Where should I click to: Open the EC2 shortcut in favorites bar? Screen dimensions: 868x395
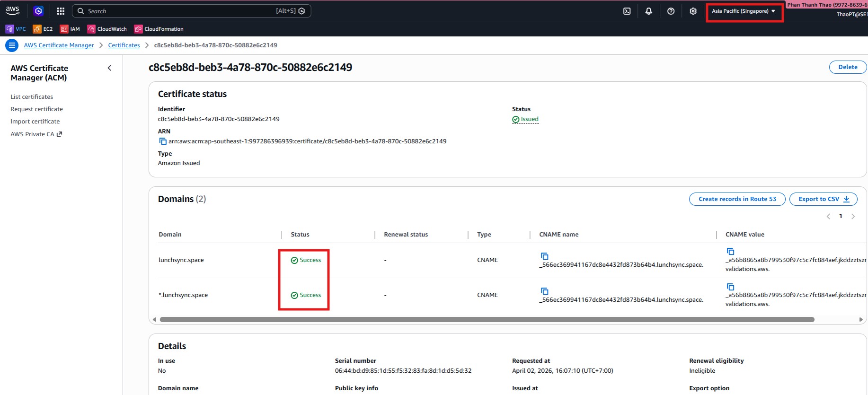coord(43,29)
